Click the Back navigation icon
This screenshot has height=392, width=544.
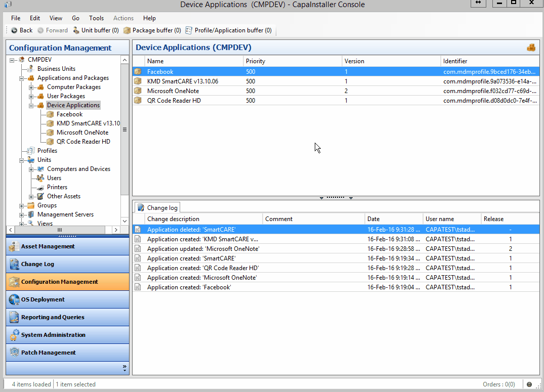pos(14,30)
